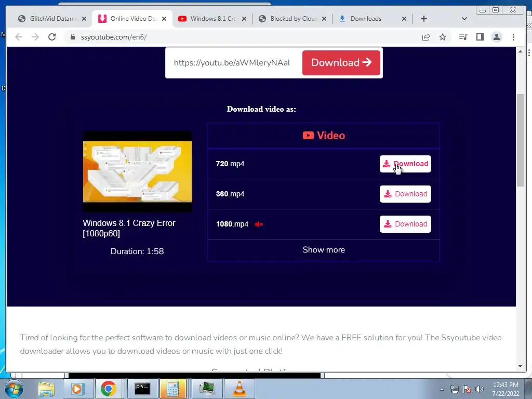
Task: Select the Online Video Downloader tab
Action: [x=132, y=19]
